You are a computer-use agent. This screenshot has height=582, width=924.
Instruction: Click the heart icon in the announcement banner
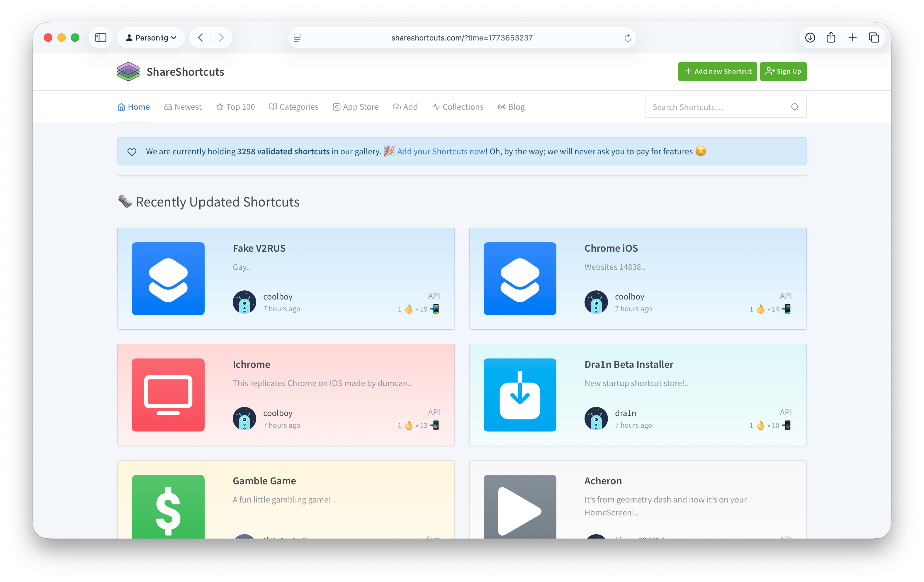[132, 152]
